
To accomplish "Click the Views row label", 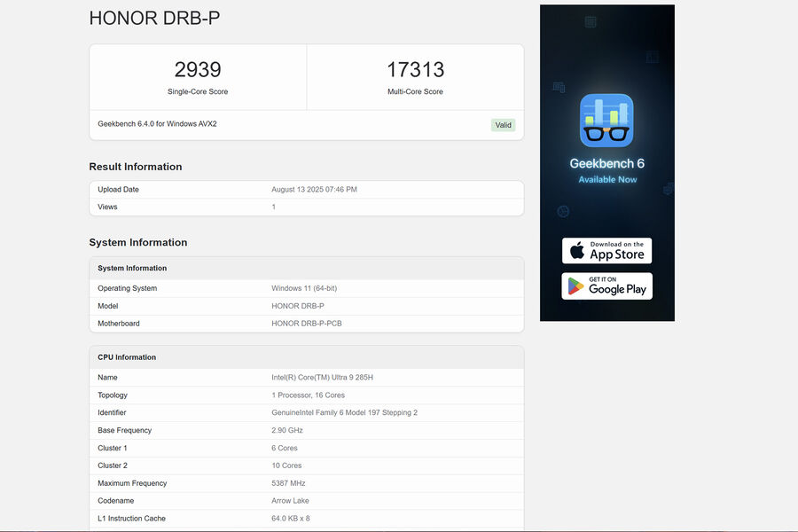I will coord(107,207).
